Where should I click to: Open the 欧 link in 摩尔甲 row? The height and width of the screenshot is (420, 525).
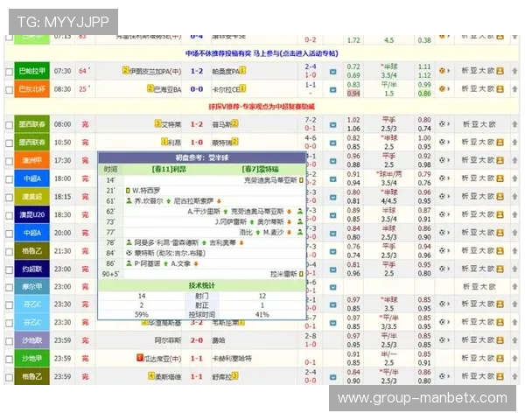[492, 287]
